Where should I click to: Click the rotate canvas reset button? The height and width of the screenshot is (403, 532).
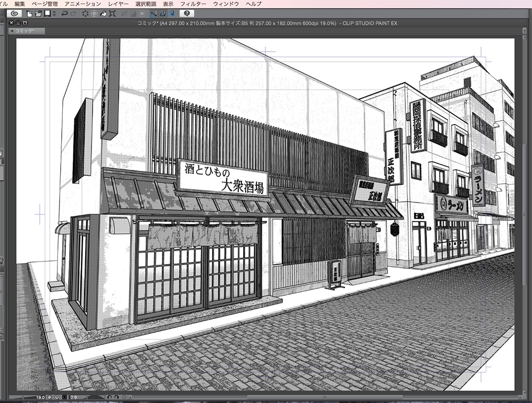[x=124, y=397]
